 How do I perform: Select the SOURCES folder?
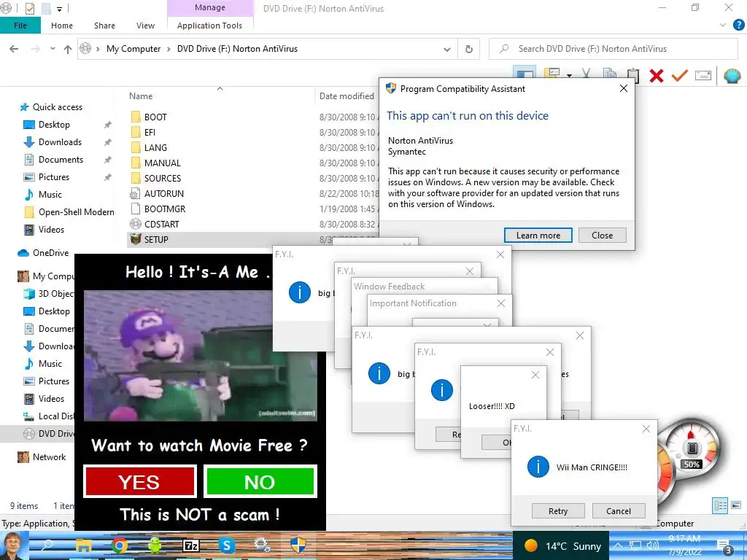click(163, 179)
